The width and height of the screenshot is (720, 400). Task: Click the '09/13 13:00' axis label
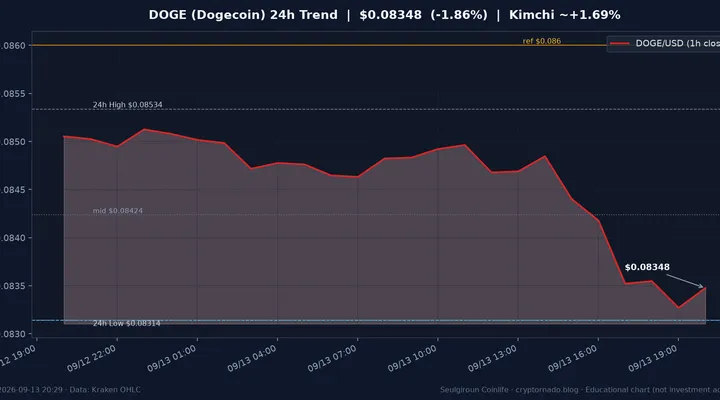click(x=492, y=359)
